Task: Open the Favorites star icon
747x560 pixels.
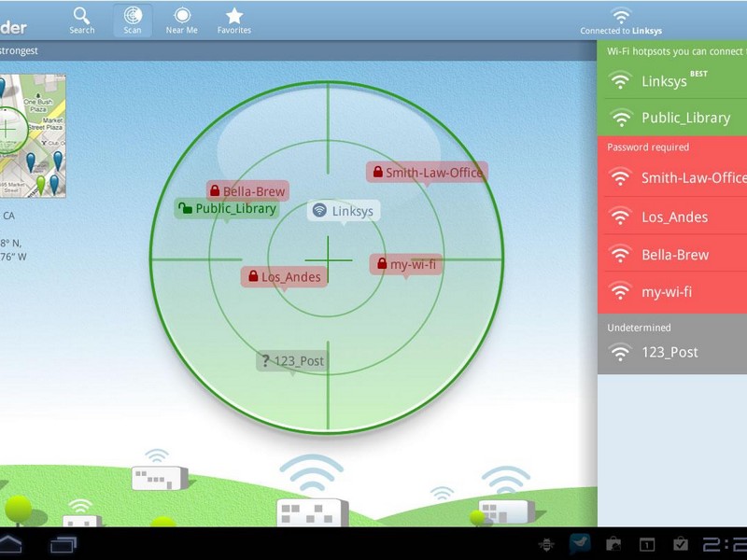Action: click(x=234, y=21)
